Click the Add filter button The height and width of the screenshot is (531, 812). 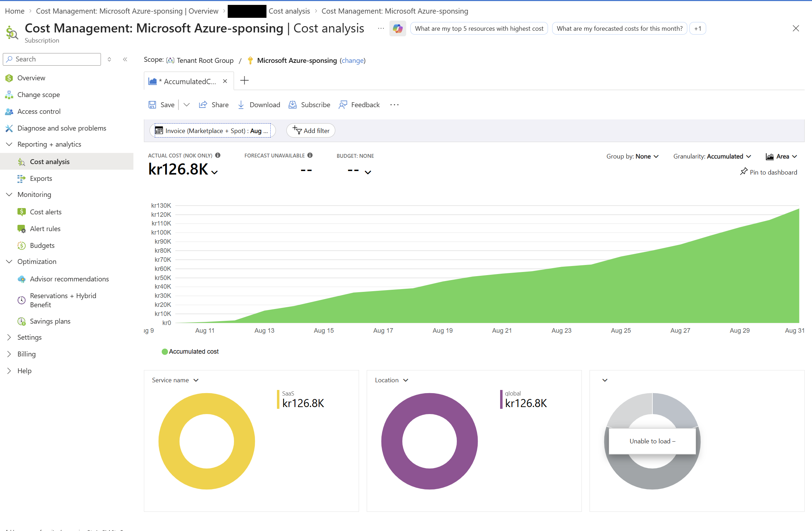311,131
